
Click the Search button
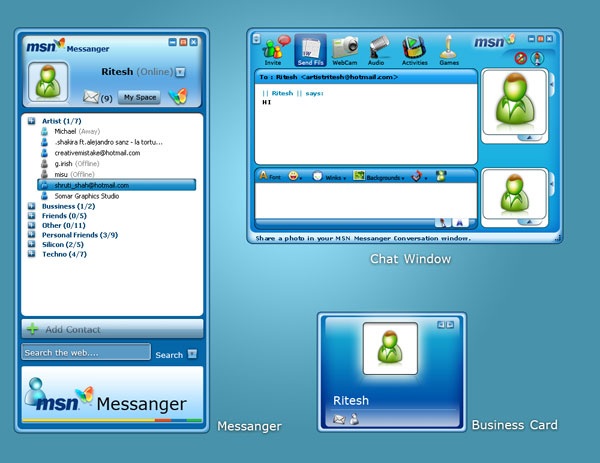(x=169, y=355)
